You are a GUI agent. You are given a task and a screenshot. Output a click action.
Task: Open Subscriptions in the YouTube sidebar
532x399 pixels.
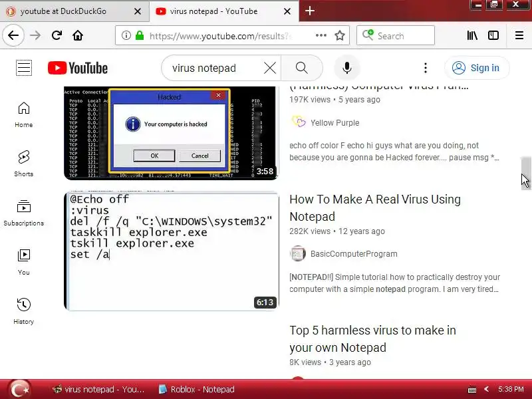coord(24,213)
